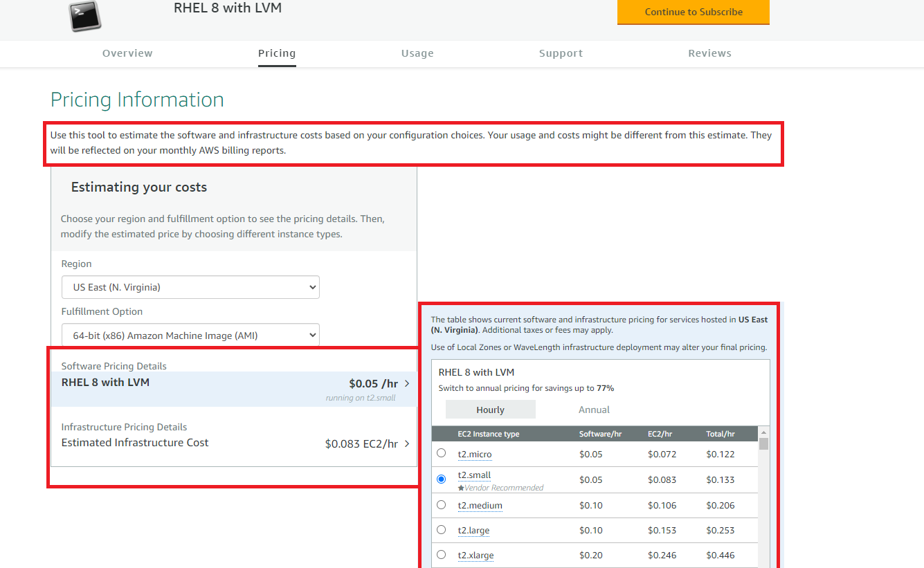The width and height of the screenshot is (924, 568).
Task: Open the Usage tab
Action: [x=417, y=53]
